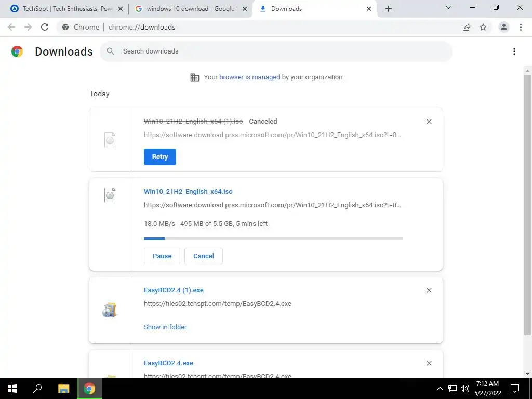The height and width of the screenshot is (399, 532).
Task: Click file icon of downloading Win10_21H2_English_x64.iso
Action: (x=110, y=195)
